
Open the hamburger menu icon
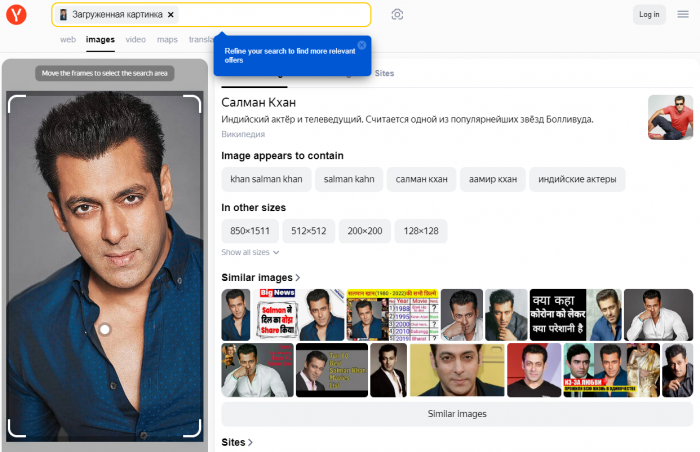click(x=682, y=14)
